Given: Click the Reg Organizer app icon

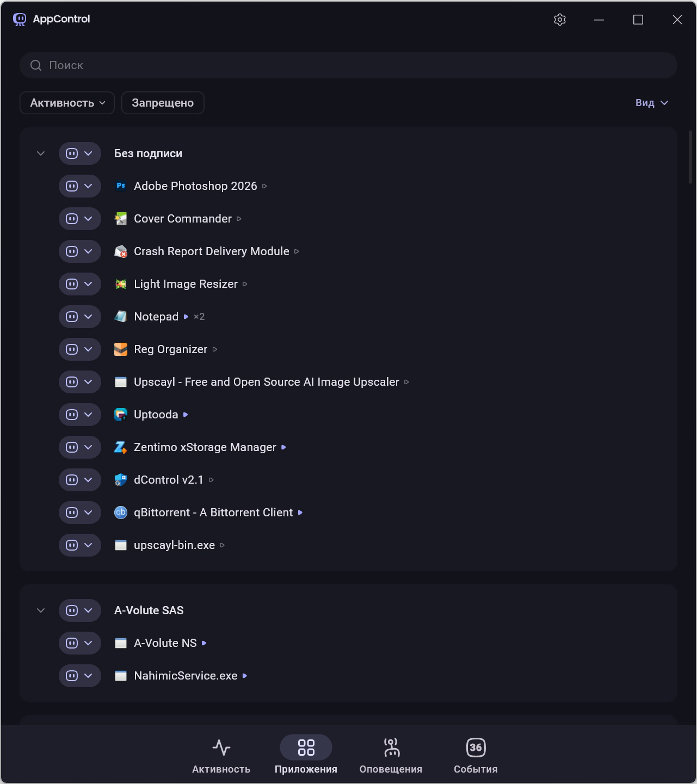Looking at the screenshot, I should click(121, 349).
